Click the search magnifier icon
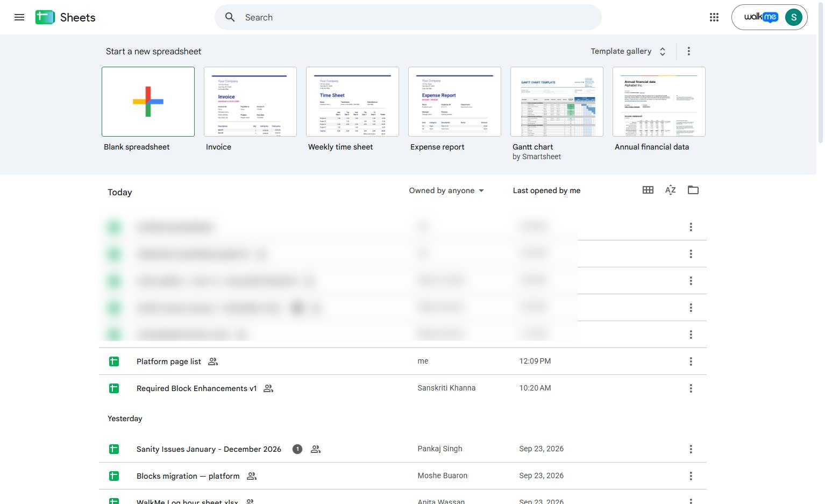The height and width of the screenshot is (504, 825). (230, 17)
